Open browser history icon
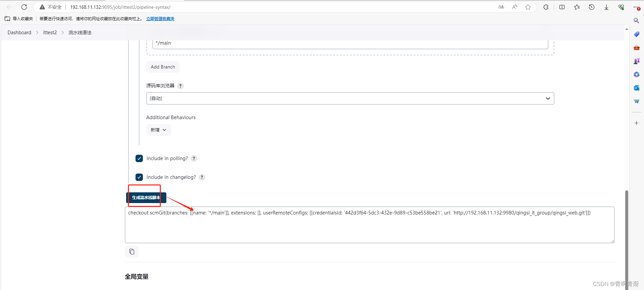 (x=592, y=7)
